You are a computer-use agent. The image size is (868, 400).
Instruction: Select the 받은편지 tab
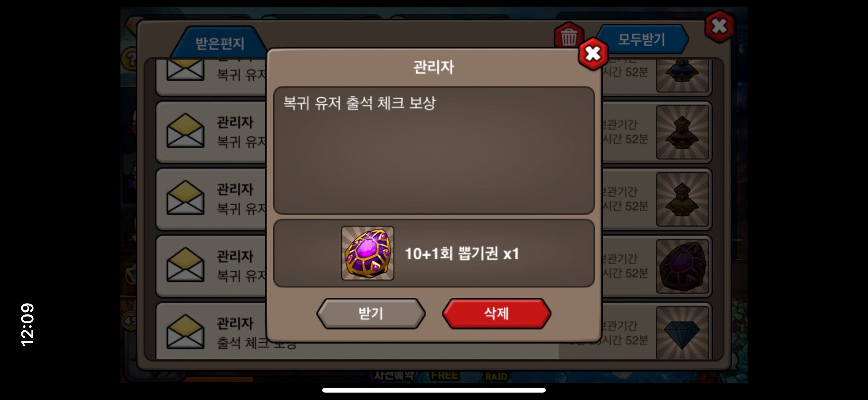pos(219,43)
